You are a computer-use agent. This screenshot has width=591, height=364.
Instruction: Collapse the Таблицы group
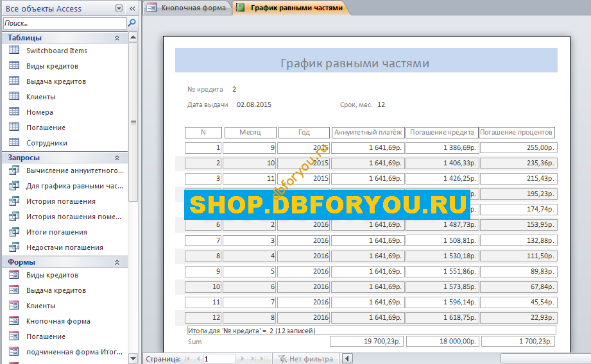[x=117, y=38]
